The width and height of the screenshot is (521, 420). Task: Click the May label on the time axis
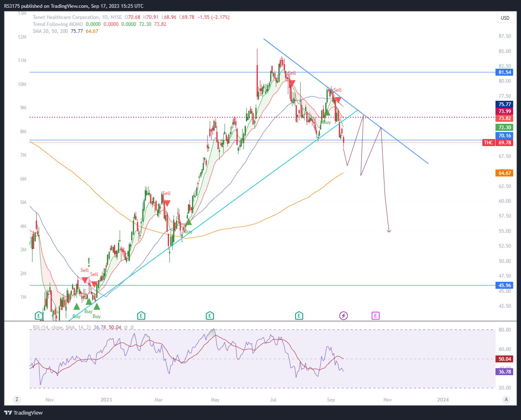(x=215, y=400)
